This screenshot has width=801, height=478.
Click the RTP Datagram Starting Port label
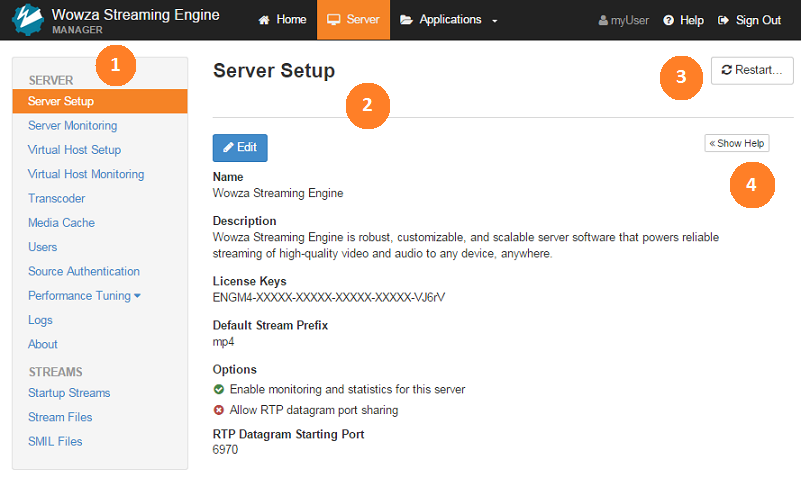[289, 434]
